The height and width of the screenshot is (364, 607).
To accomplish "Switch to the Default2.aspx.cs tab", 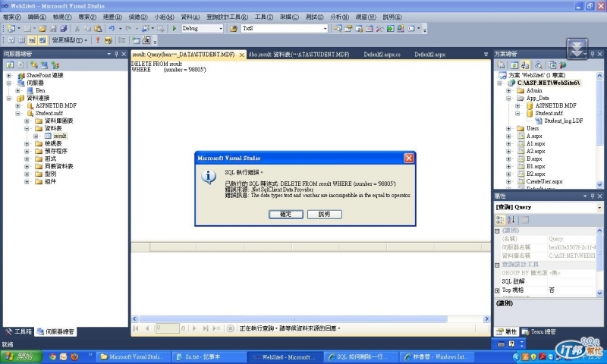I will point(382,55).
